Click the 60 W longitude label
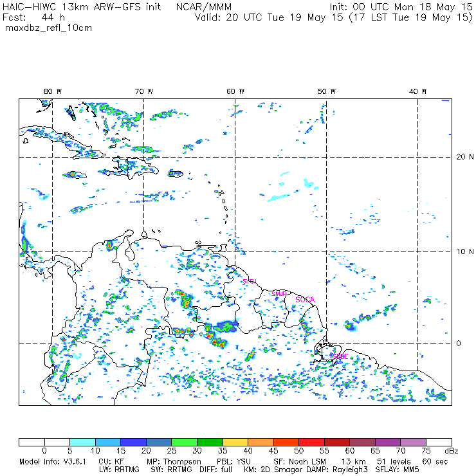Viewport: 476px width, 476px height. coord(235,91)
